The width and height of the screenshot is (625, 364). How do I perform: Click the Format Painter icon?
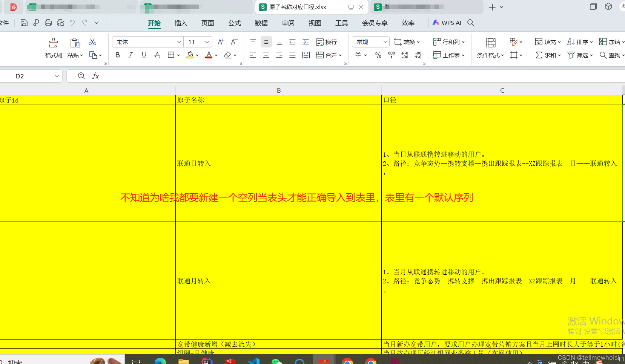pyautogui.click(x=54, y=43)
